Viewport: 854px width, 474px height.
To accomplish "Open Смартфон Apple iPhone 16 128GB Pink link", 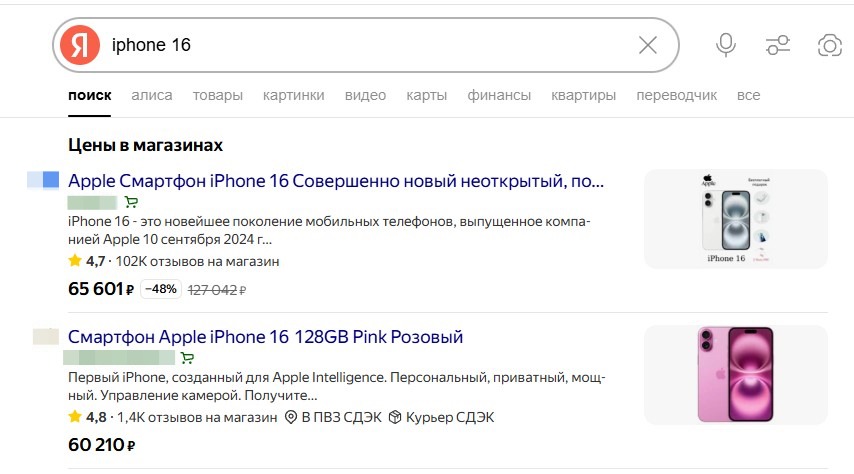I will [265, 337].
